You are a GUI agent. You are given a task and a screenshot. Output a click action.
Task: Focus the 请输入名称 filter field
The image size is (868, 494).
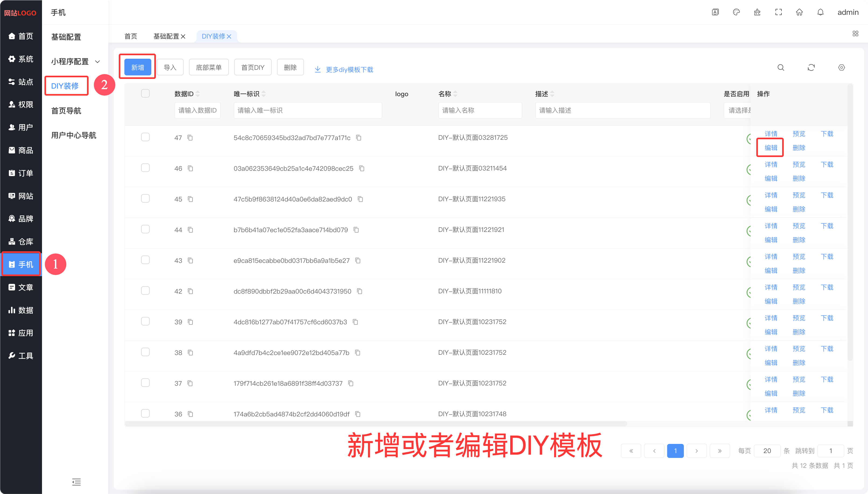[x=480, y=110]
